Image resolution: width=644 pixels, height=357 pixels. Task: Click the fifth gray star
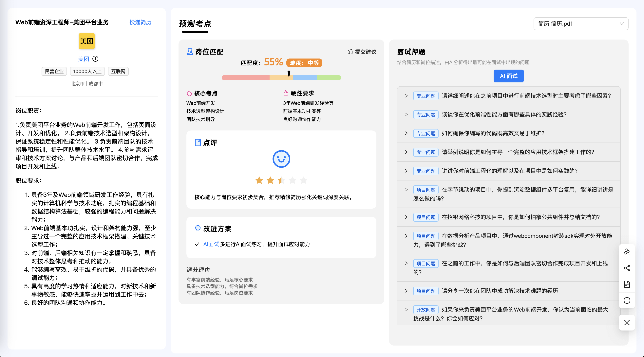[304, 180]
